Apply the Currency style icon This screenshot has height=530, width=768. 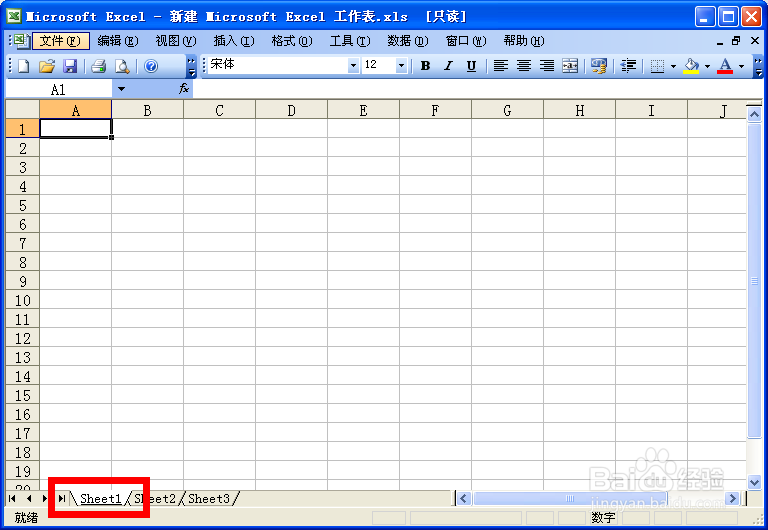pyautogui.click(x=599, y=66)
